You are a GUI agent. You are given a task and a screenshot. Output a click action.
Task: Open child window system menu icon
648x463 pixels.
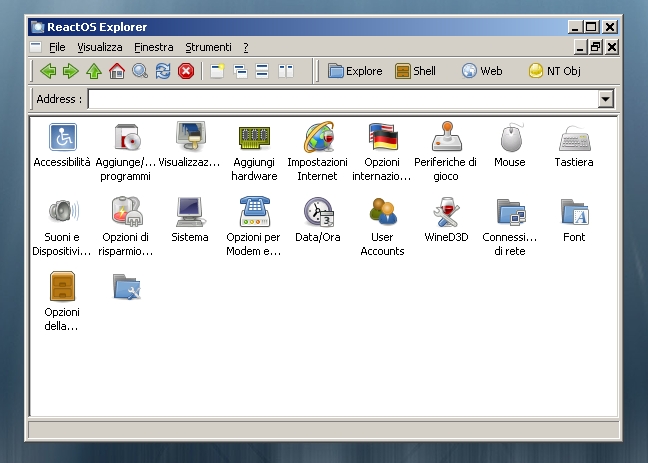click(36, 47)
